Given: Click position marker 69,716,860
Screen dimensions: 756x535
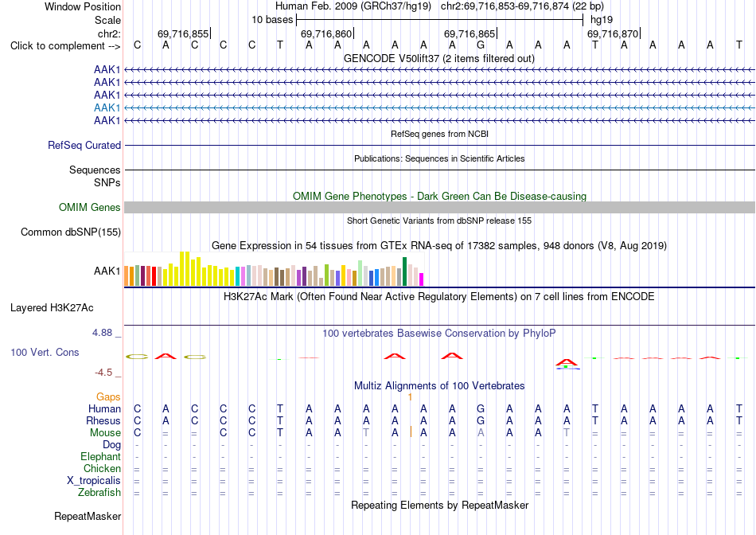Looking at the screenshot, I should coord(326,33).
